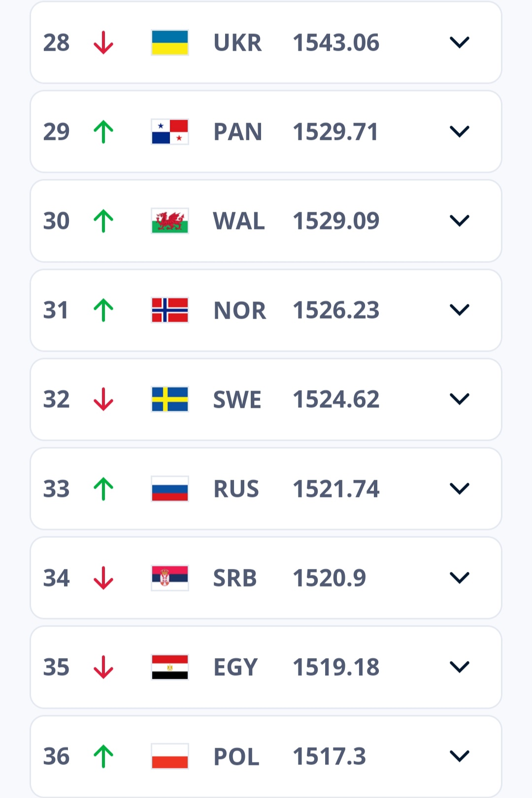Screen dimensions: 532x798
Task: Click the SRB team code
Action: (x=235, y=578)
